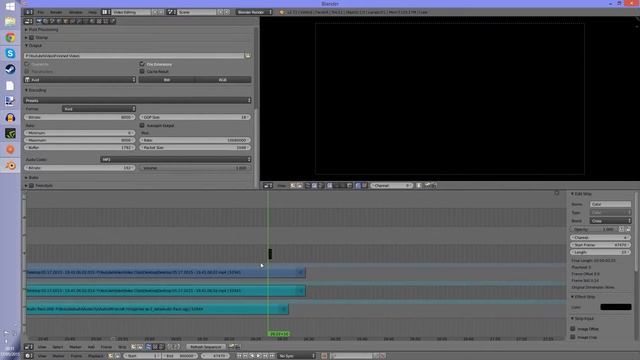The height and width of the screenshot is (360, 640).
Task: Click the green current frame marker
Action: 279,334
